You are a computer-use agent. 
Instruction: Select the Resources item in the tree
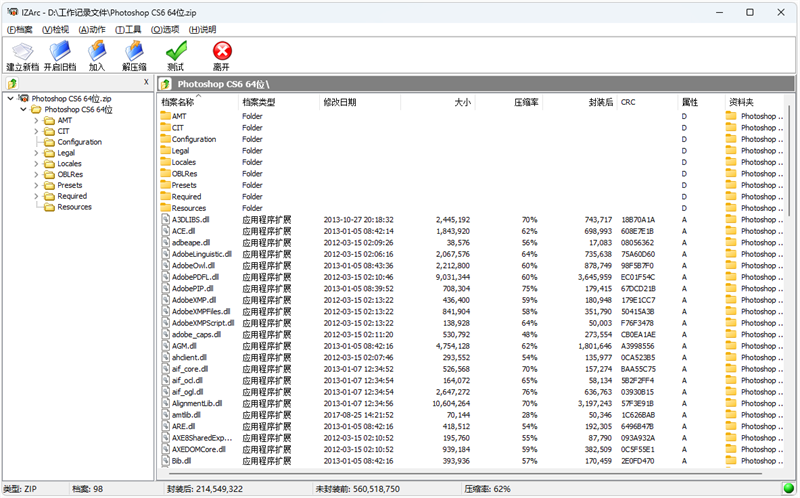click(x=74, y=207)
